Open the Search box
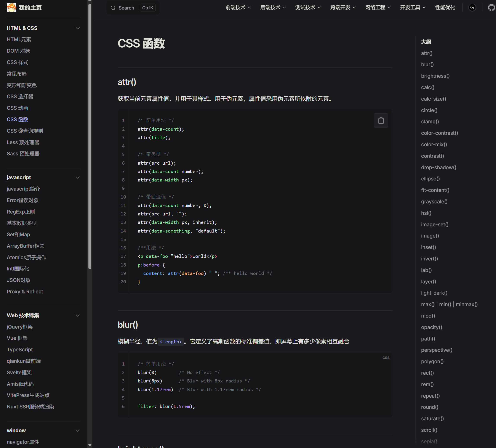The height and width of the screenshot is (448, 496). click(133, 8)
